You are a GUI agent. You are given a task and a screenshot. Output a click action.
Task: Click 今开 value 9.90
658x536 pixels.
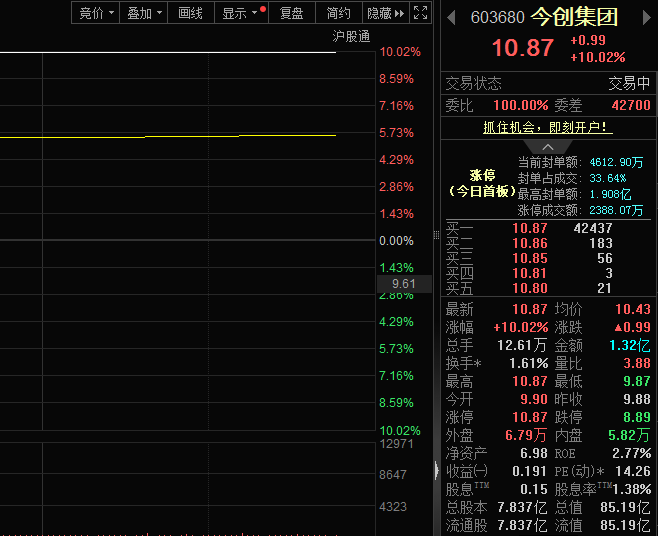pyautogui.click(x=534, y=399)
